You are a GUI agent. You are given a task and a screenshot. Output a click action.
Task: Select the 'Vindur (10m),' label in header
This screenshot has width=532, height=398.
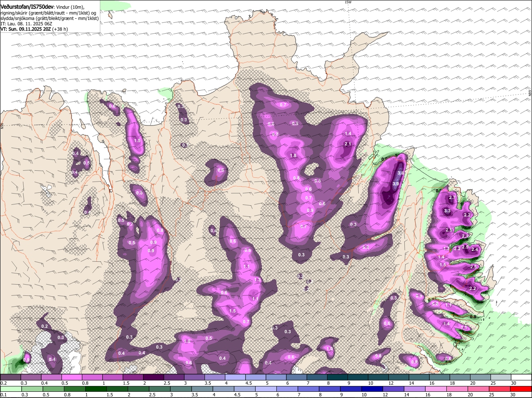click(x=70, y=7)
